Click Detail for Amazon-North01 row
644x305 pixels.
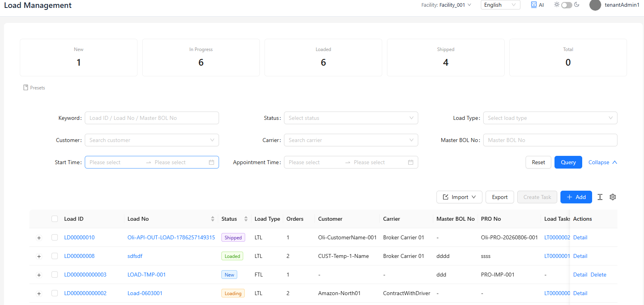tap(580, 293)
